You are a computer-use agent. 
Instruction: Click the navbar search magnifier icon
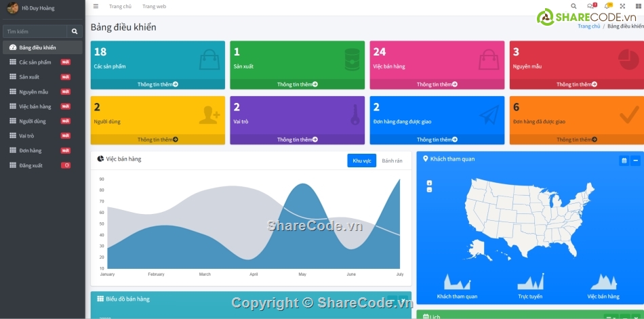[x=574, y=6]
